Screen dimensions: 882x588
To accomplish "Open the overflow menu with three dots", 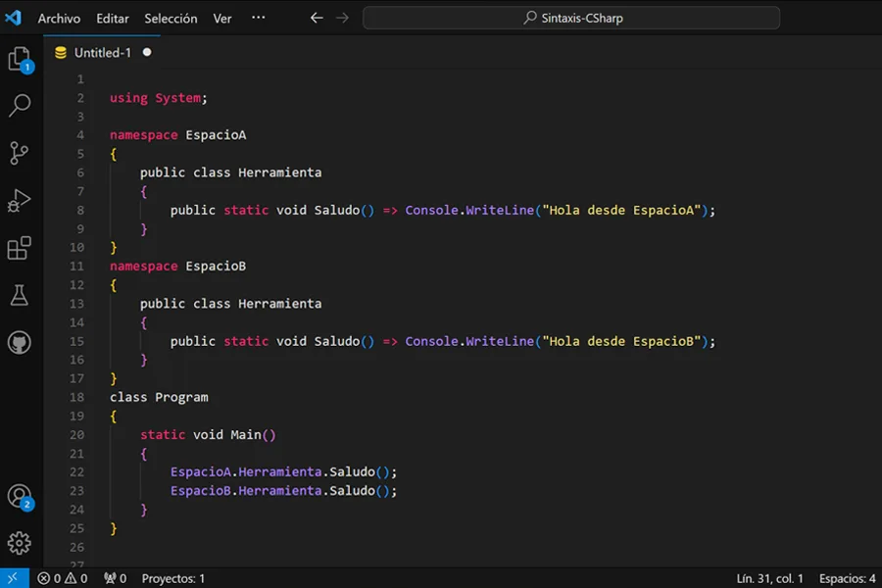I will tap(258, 17).
